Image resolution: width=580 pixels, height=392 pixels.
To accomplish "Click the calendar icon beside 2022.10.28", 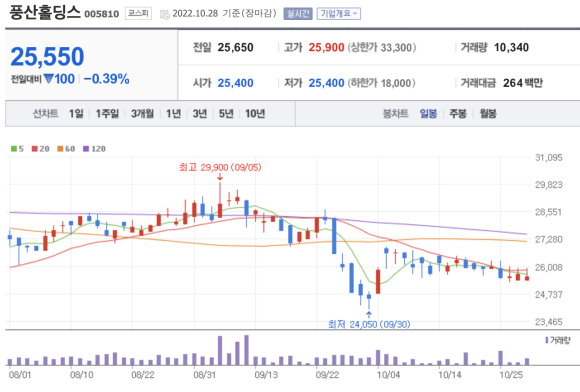I will [x=165, y=14].
